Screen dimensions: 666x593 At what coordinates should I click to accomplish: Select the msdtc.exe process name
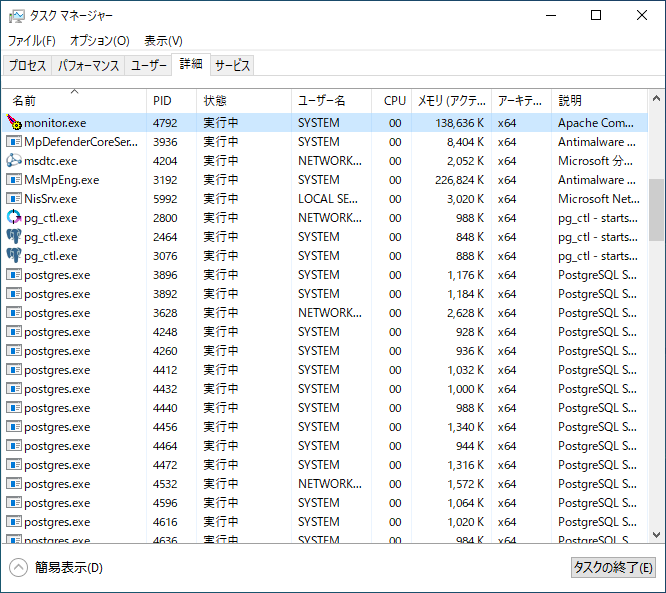pyautogui.click(x=51, y=161)
